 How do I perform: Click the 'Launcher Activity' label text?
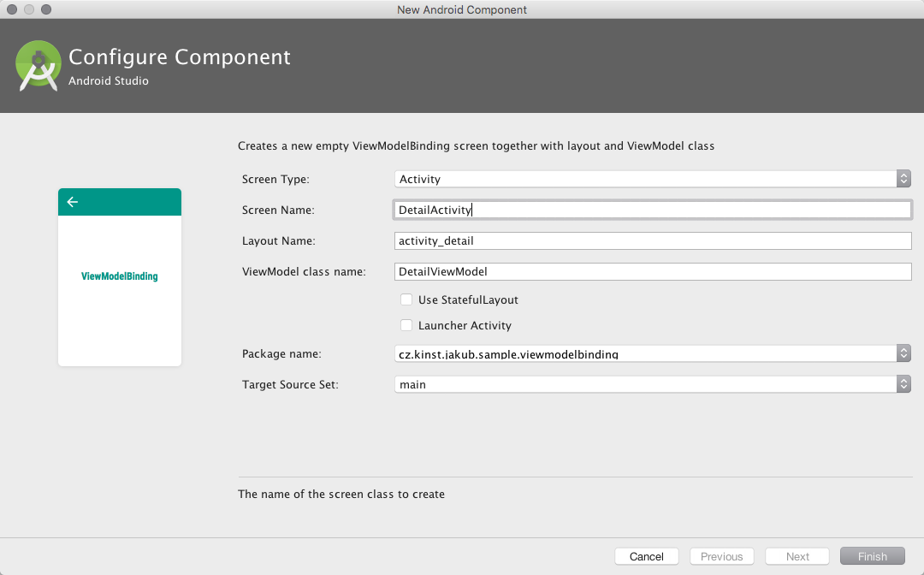[x=465, y=326]
